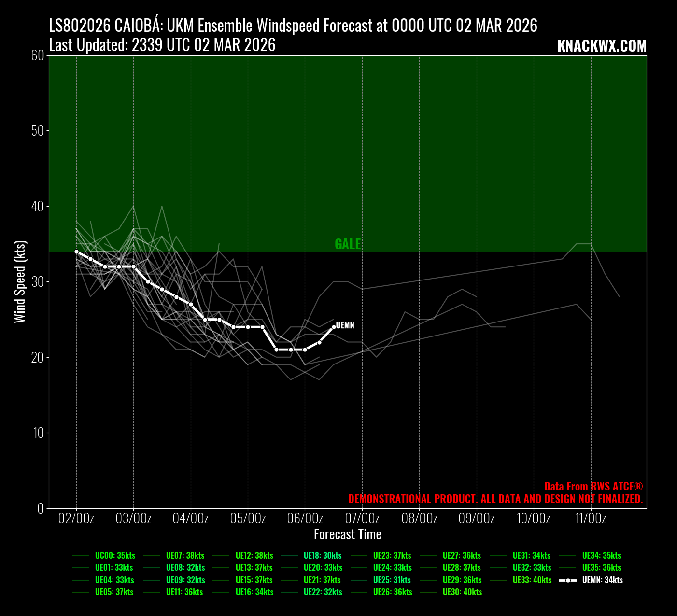677x616 pixels.
Task: Select the first UEMN data point at 02/00z
Action: point(76,252)
